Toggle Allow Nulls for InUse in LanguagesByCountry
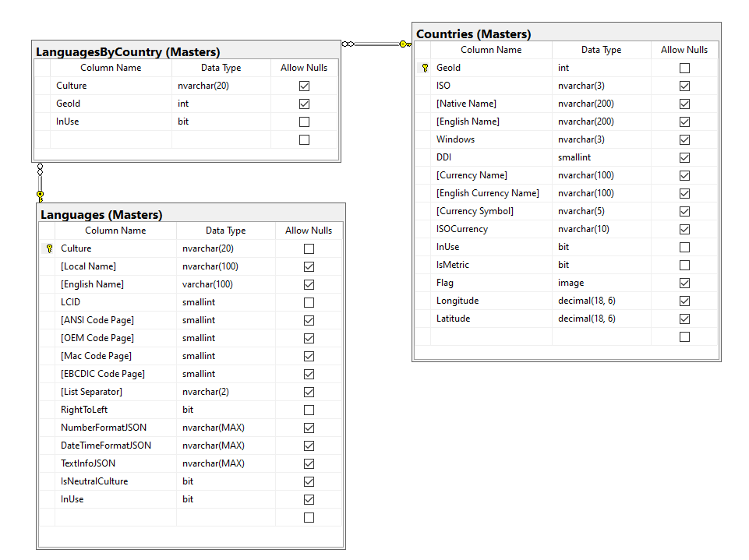The image size is (749, 560). point(304,122)
